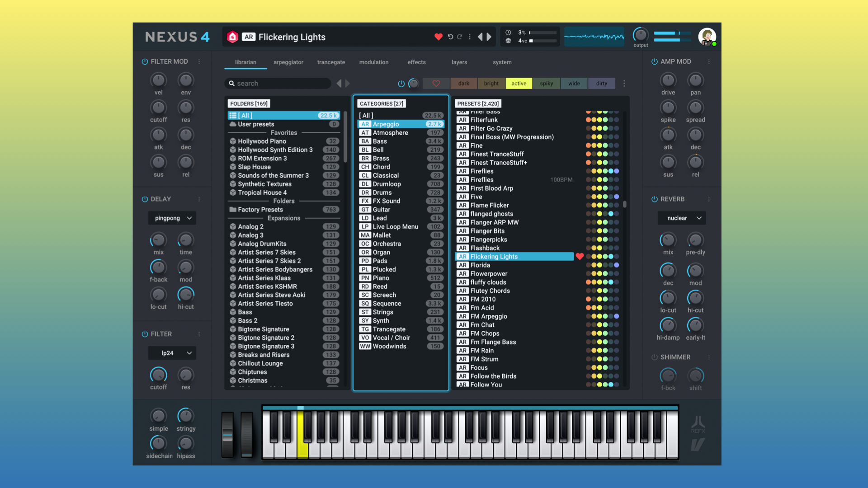
Task: Select the Pads category
Action: pyautogui.click(x=401, y=261)
